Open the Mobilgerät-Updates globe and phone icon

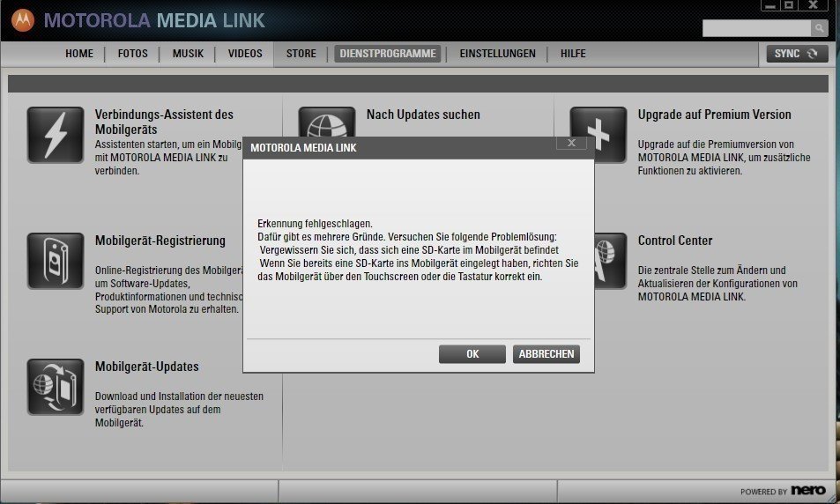(x=56, y=387)
